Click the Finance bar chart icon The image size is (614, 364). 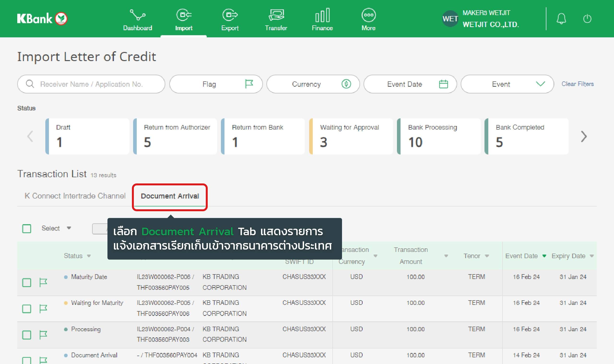click(322, 15)
